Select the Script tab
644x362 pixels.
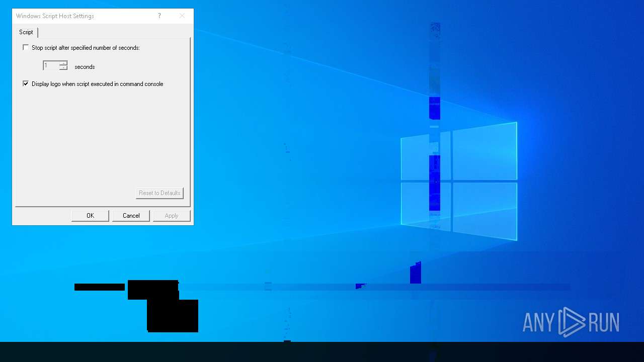(26, 32)
